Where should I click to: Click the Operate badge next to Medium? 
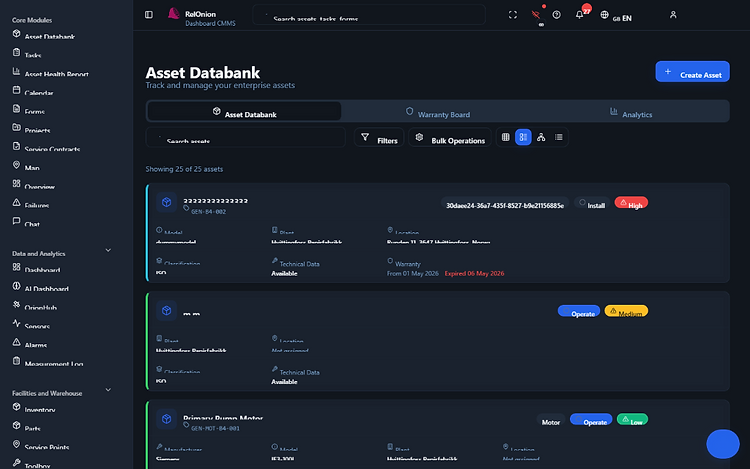coord(579,311)
